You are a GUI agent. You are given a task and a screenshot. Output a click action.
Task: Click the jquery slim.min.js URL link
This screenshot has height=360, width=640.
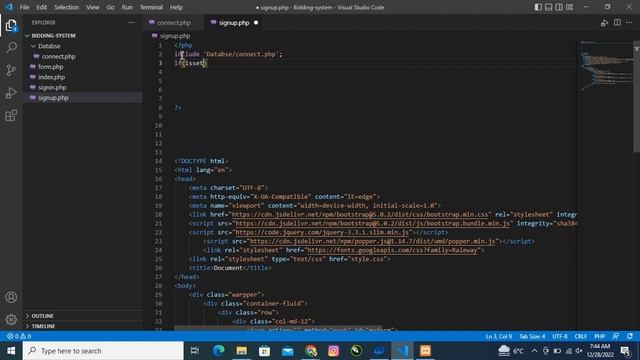322,232
